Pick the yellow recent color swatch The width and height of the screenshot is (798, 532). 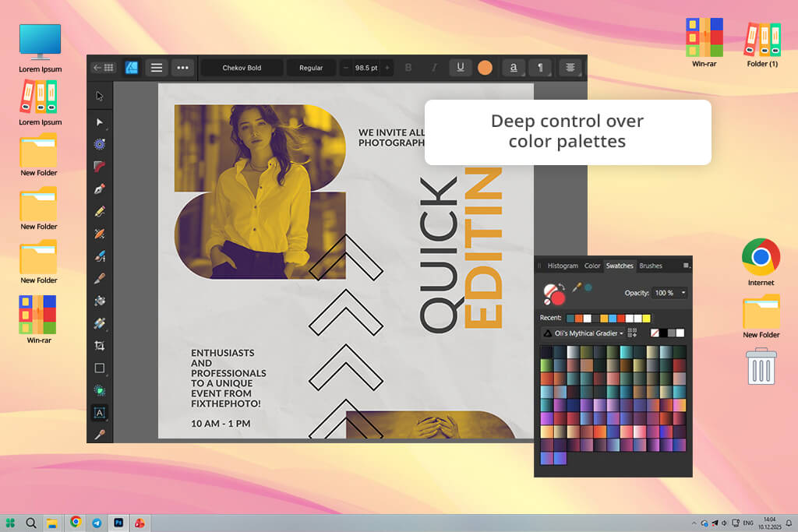[646, 319]
